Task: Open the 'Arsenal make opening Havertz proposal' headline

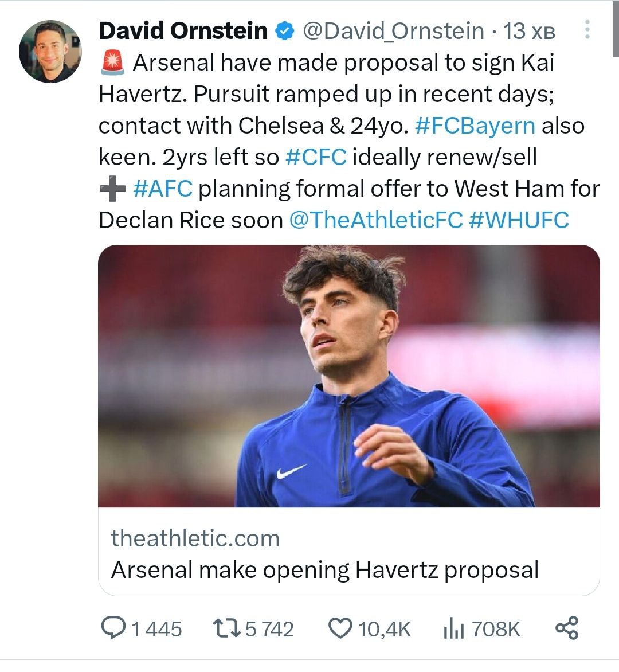Action: [324, 570]
